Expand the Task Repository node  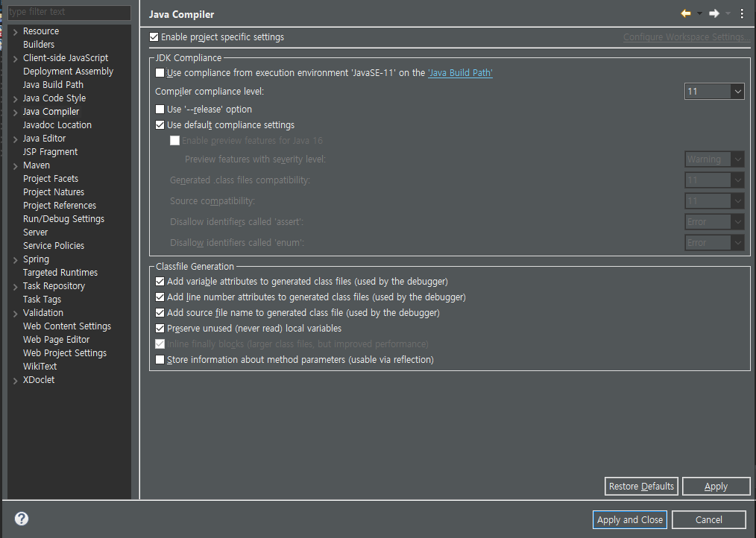coord(16,287)
